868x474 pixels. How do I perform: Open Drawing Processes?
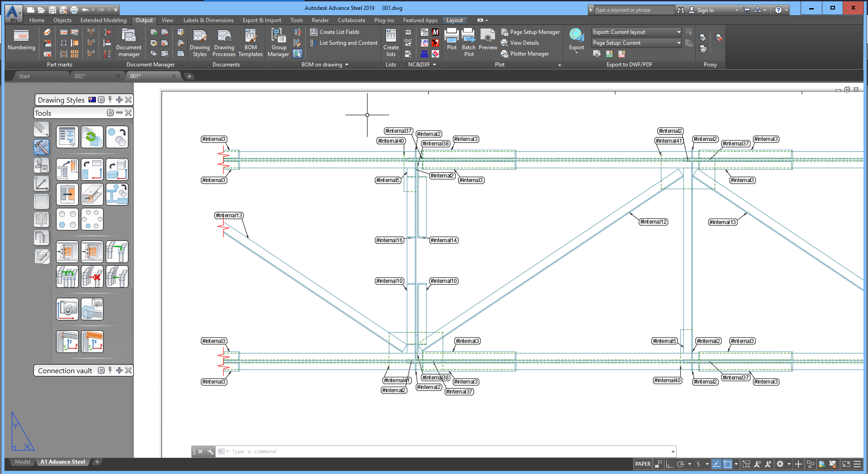[224, 42]
